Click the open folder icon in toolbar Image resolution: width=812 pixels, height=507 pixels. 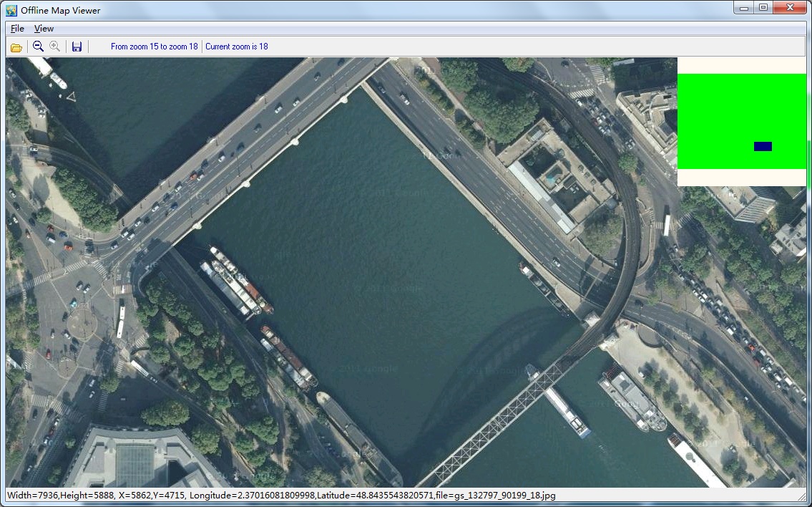[16, 47]
